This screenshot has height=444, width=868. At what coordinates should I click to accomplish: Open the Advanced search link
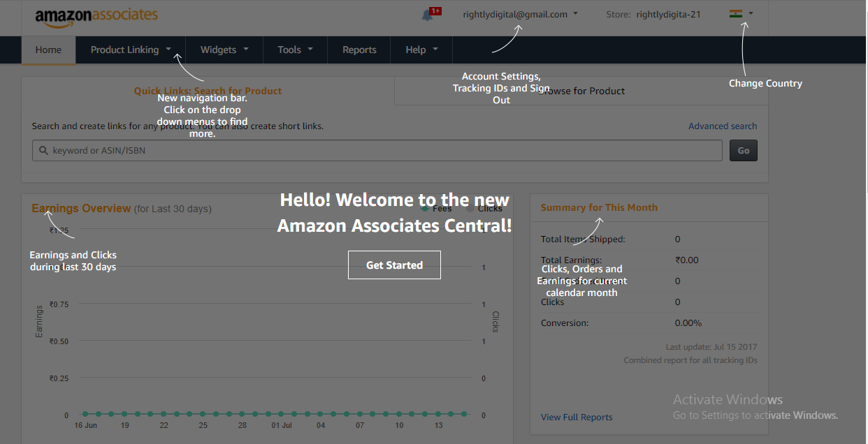click(x=723, y=126)
